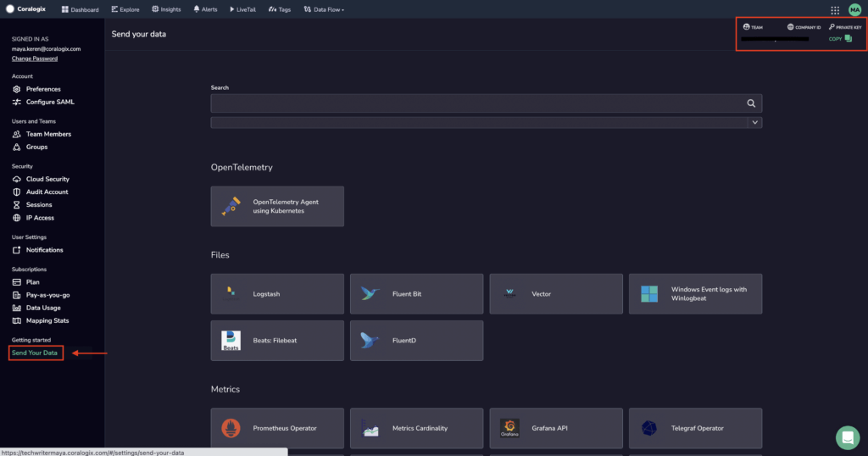Go to the Explore tab
Viewport: 868px width, 456px height.
click(x=125, y=9)
